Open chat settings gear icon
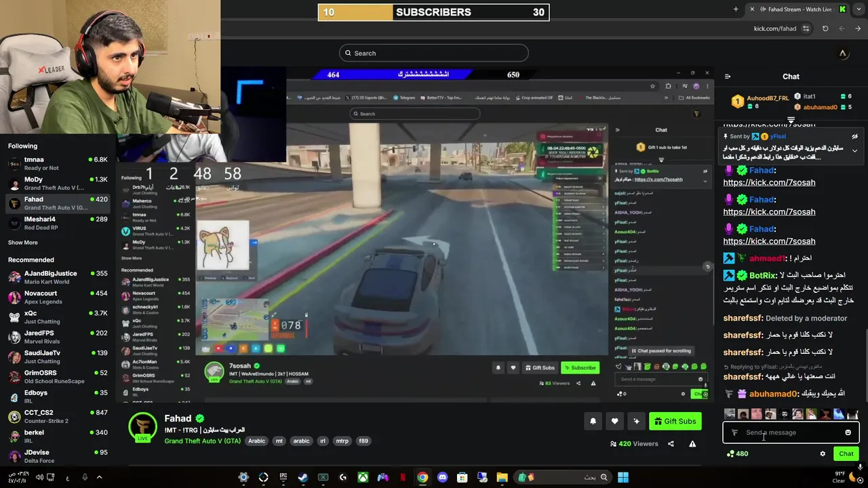868x488 pixels. tap(823, 453)
